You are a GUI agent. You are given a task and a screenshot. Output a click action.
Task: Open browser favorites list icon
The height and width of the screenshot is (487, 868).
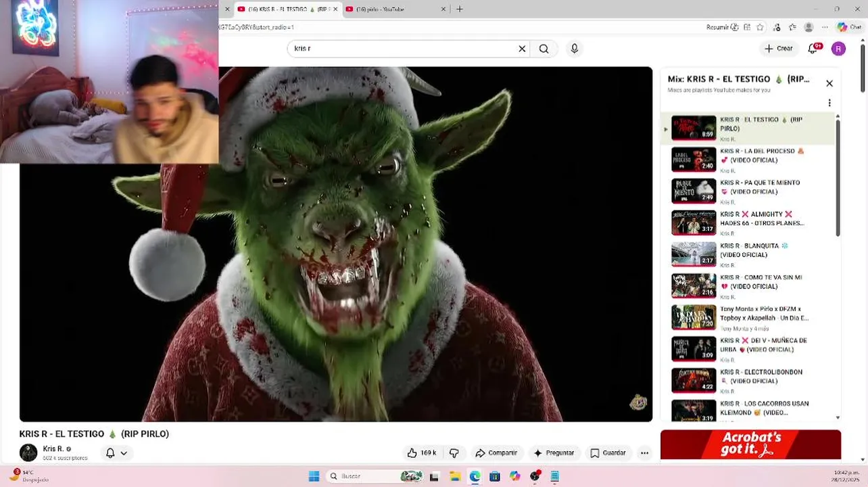[792, 27]
